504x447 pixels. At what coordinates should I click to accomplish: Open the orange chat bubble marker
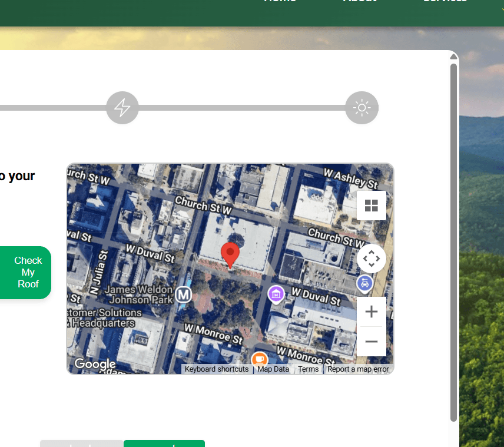click(260, 360)
